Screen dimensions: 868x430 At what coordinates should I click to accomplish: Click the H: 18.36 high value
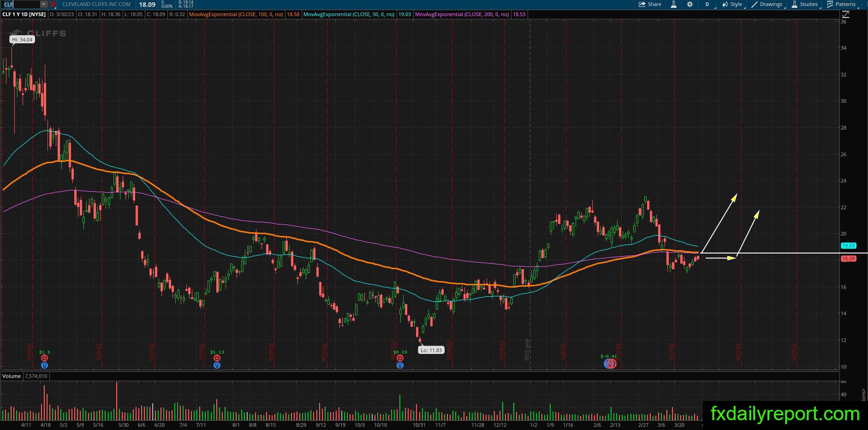[x=111, y=14]
